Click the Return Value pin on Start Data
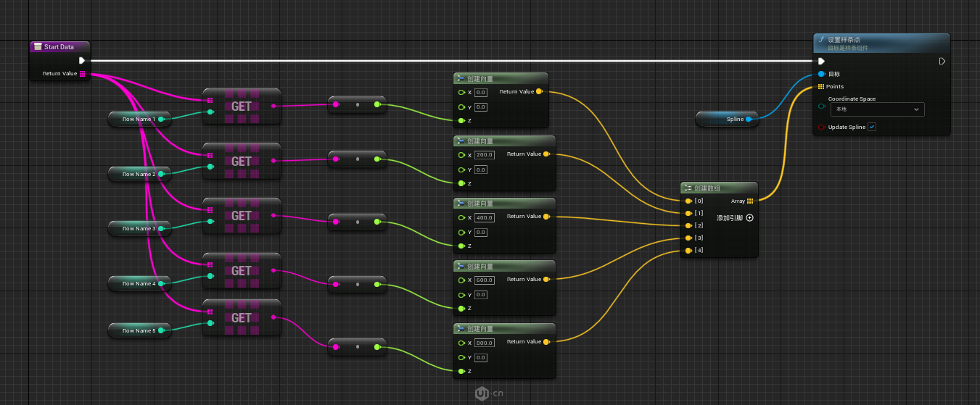This screenshot has width=980, height=405. click(x=83, y=74)
